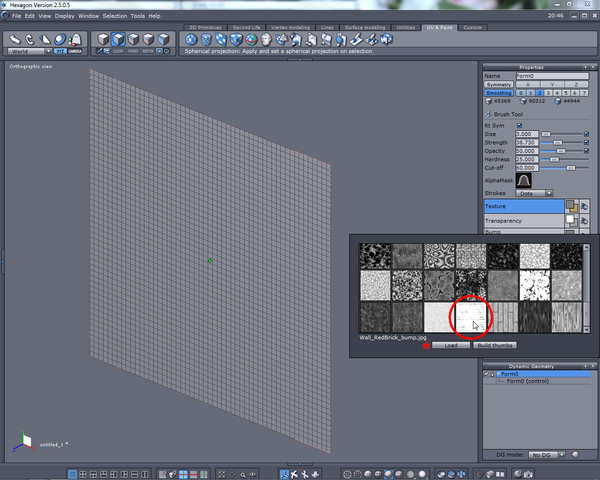
Task: Click the Build thumbs button
Action: [x=494, y=344]
